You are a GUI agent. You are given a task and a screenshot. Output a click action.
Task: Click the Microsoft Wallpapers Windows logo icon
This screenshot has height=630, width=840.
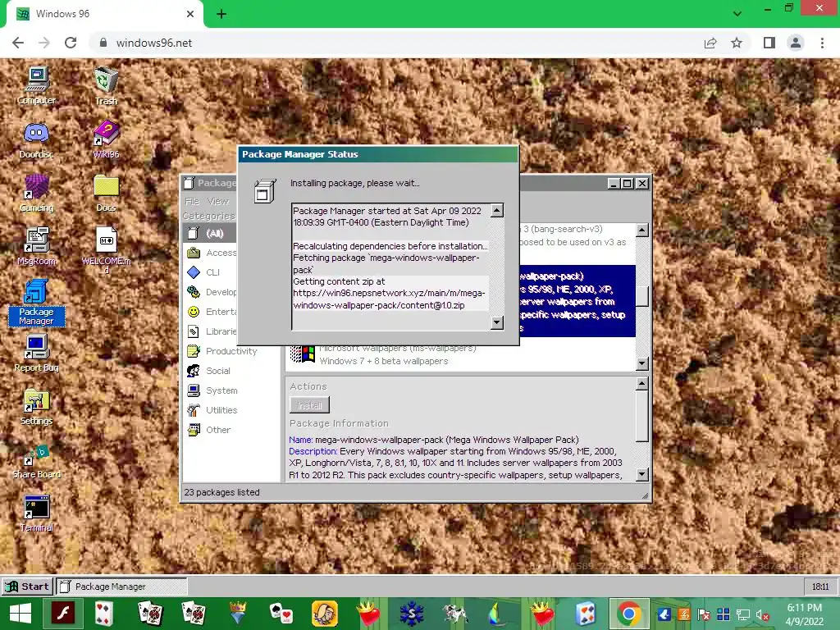(x=303, y=354)
